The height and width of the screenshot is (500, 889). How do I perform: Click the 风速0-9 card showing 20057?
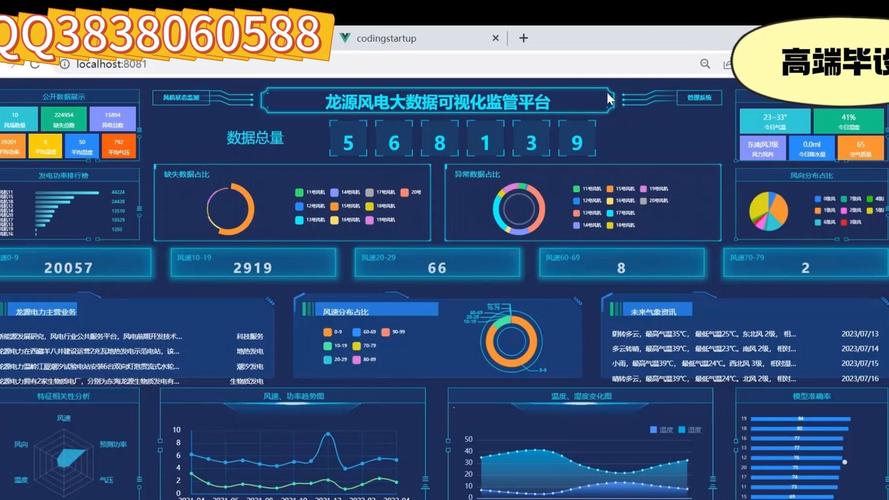[x=75, y=264]
